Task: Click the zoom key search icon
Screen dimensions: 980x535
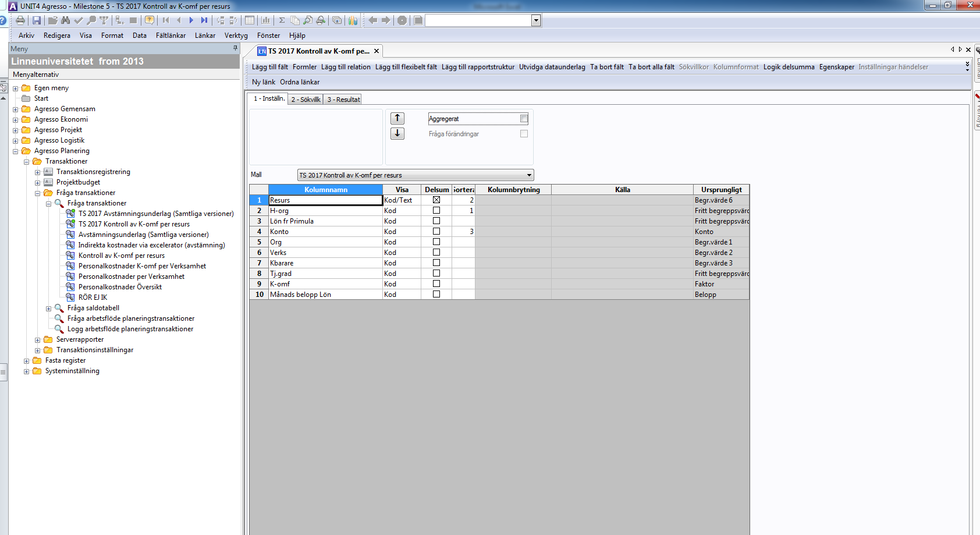Action: tap(91, 20)
